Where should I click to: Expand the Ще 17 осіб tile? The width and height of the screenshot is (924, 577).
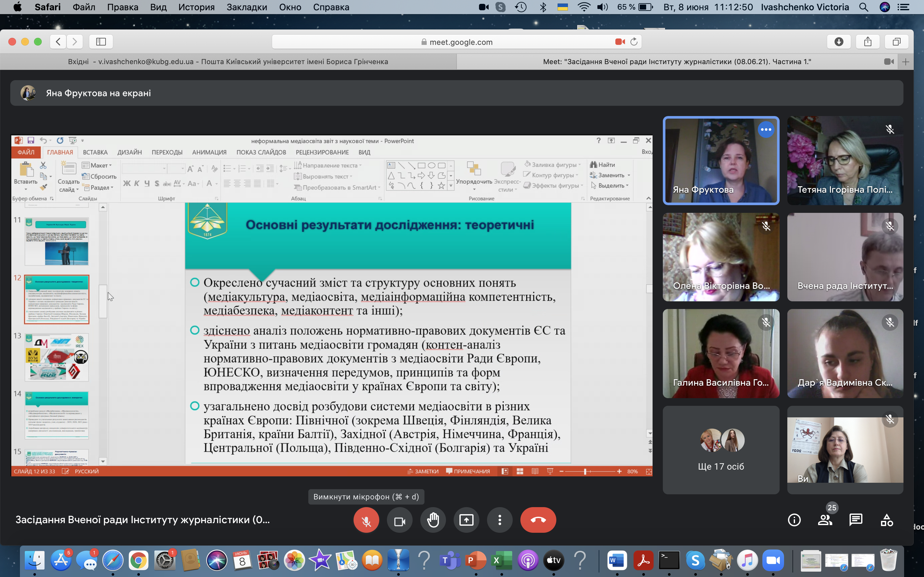(x=721, y=450)
